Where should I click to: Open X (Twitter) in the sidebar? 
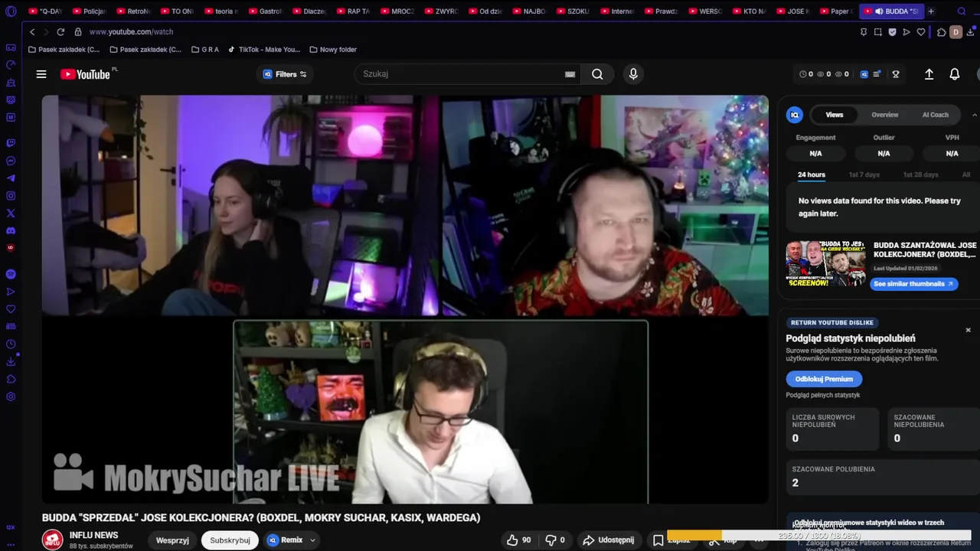click(x=11, y=214)
